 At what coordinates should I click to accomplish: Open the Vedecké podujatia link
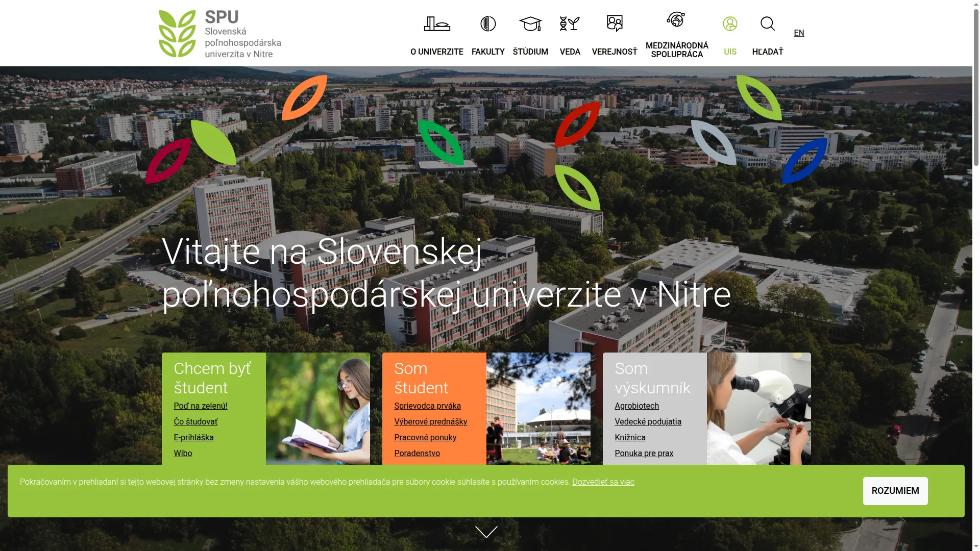pyautogui.click(x=648, y=421)
